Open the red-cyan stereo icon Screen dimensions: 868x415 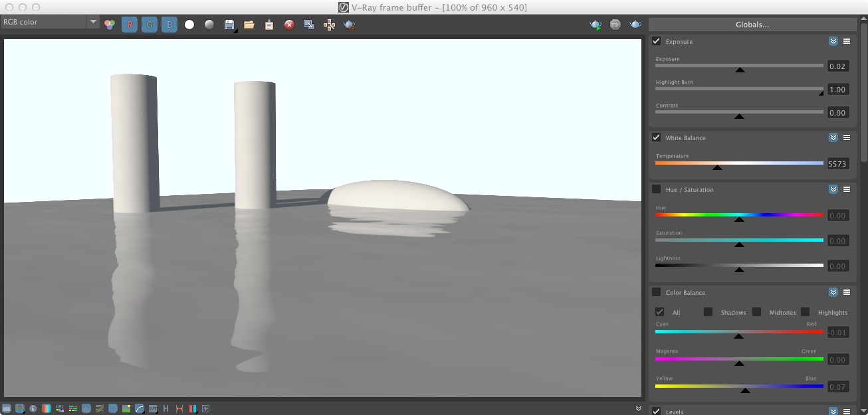193,408
